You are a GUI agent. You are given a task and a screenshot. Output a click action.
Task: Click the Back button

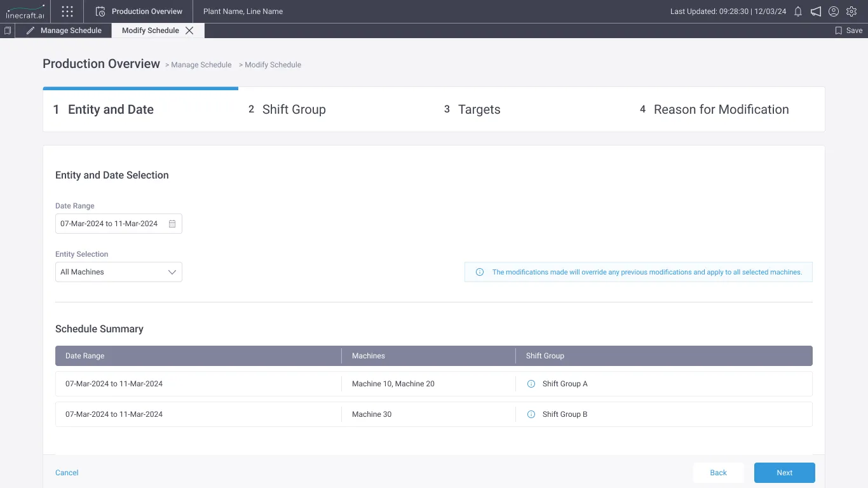[719, 473]
